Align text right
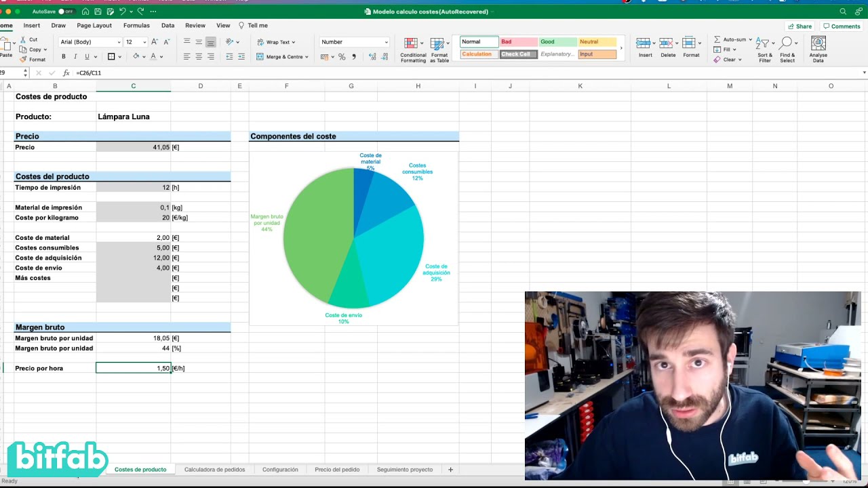 pos(211,57)
